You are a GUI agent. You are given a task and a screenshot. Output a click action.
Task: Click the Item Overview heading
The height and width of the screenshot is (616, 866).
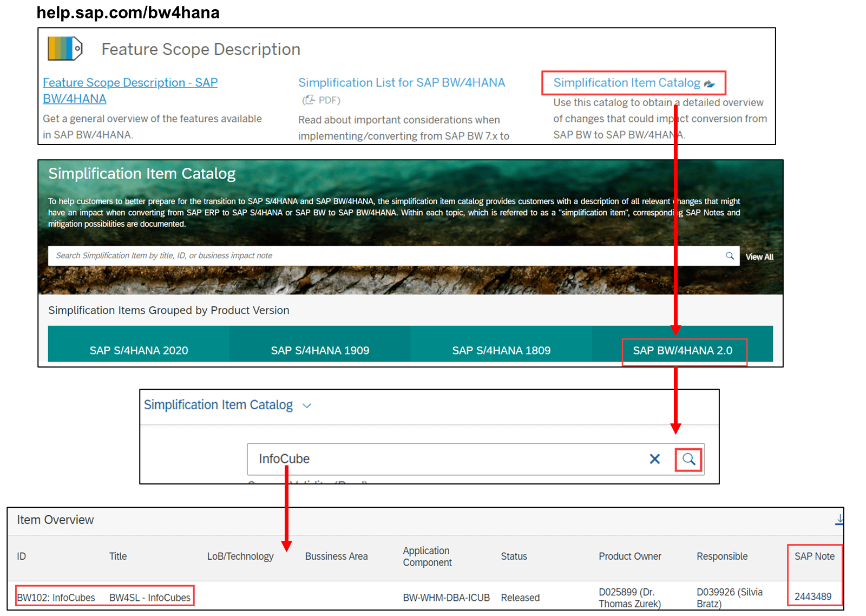[x=55, y=520]
